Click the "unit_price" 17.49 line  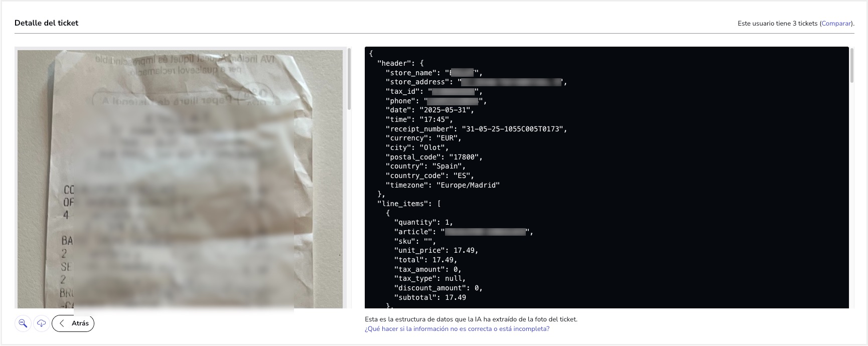point(436,250)
